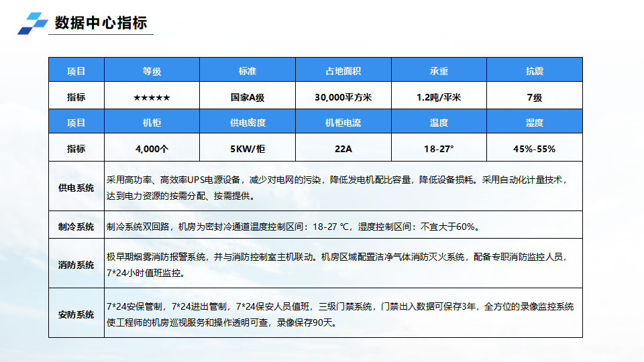Click the 45%-55% humidity cell
The width and height of the screenshot is (644, 362).
(534, 148)
